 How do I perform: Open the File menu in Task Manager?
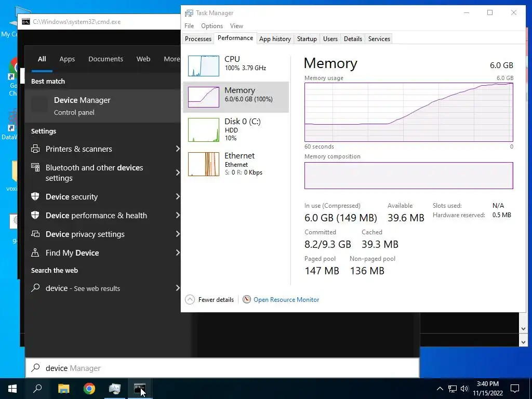[x=189, y=26]
